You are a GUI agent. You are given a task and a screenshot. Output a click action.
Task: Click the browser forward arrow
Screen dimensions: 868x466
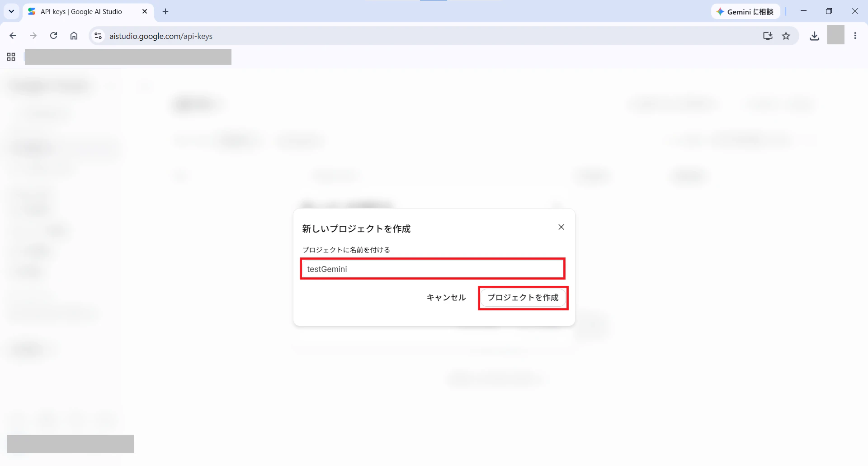pos(33,36)
